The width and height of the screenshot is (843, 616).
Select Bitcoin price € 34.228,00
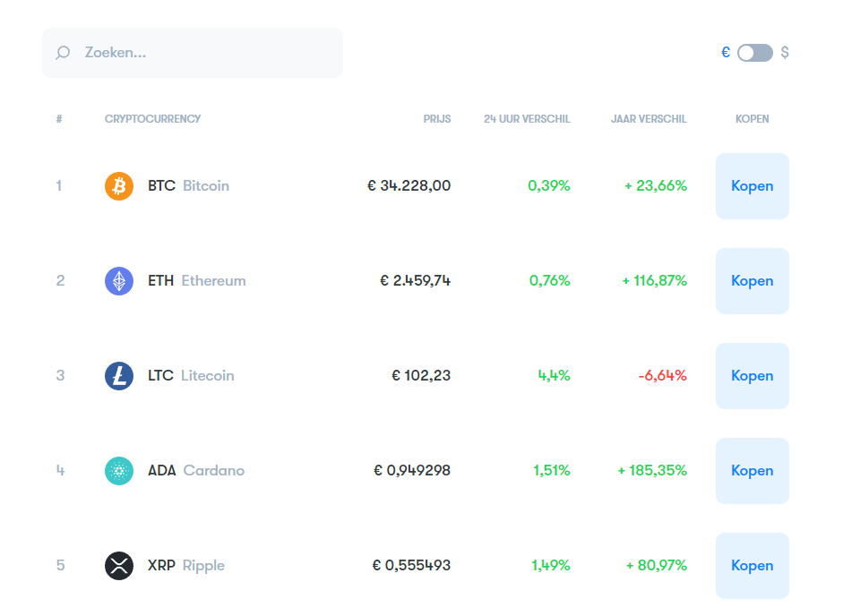[x=409, y=186]
